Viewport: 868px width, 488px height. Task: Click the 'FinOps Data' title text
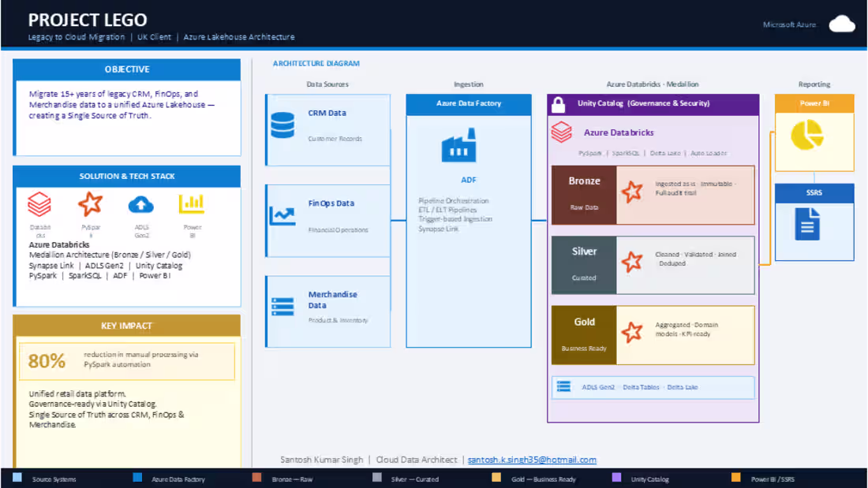pyautogui.click(x=331, y=203)
